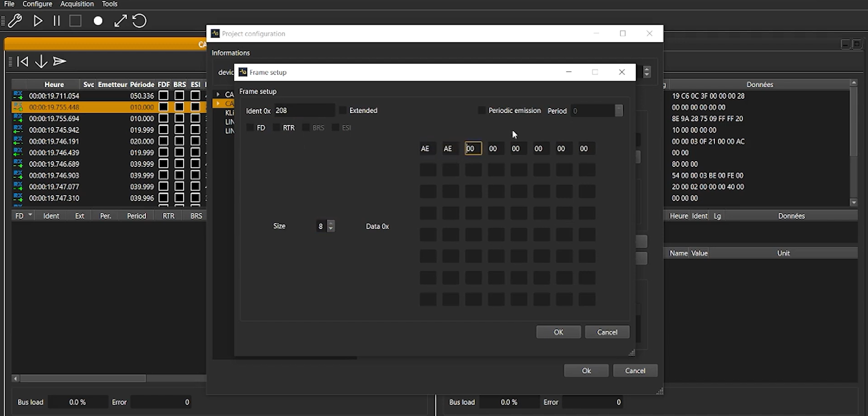Viewport: 868px width, 416px height.
Task: Click the Ident 0x input field
Action: [304, 110]
